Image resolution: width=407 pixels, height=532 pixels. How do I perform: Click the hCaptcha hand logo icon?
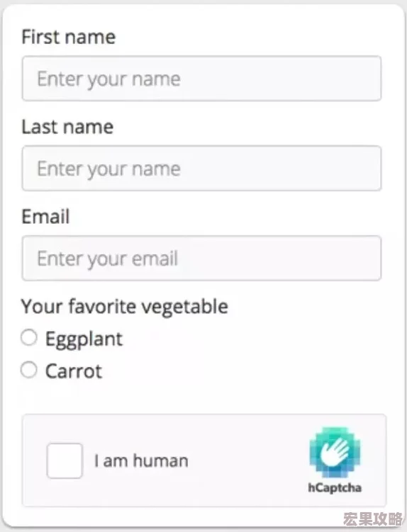pyautogui.click(x=335, y=452)
